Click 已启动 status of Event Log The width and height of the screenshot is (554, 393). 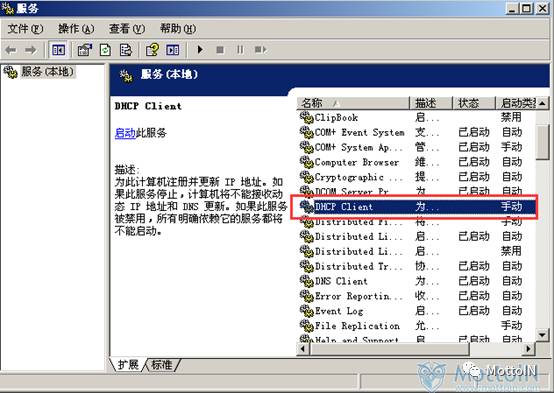click(x=474, y=311)
